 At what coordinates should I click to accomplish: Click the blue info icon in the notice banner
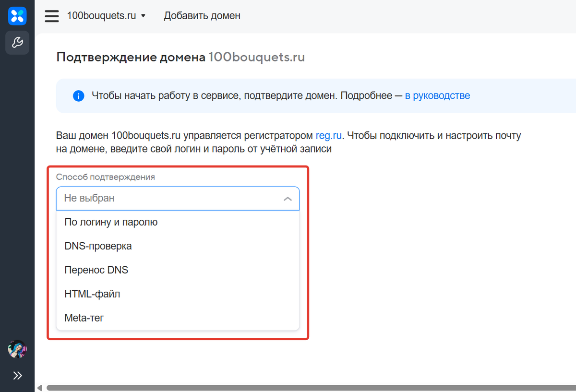coord(78,95)
